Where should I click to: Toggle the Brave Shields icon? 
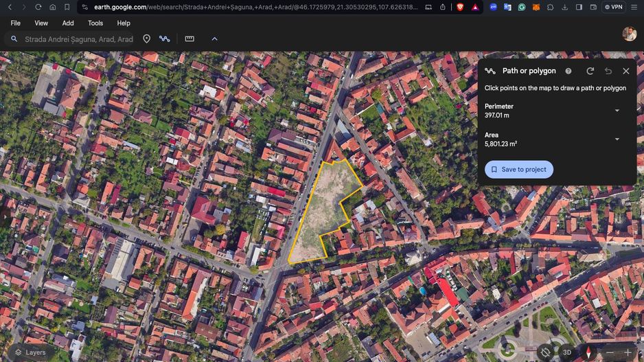(x=459, y=7)
